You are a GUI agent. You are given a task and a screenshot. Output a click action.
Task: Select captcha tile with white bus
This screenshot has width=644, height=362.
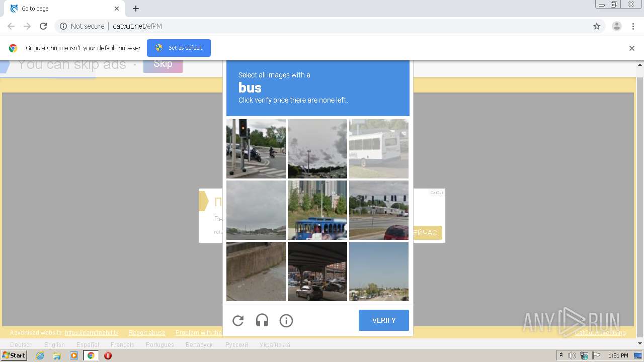pyautogui.click(x=379, y=149)
